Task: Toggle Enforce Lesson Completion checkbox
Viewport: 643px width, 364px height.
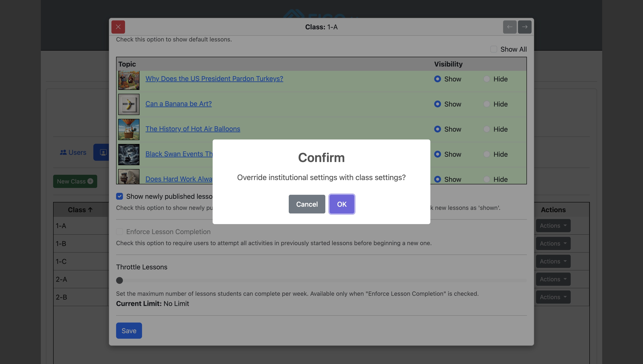Action: [x=119, y=232]
